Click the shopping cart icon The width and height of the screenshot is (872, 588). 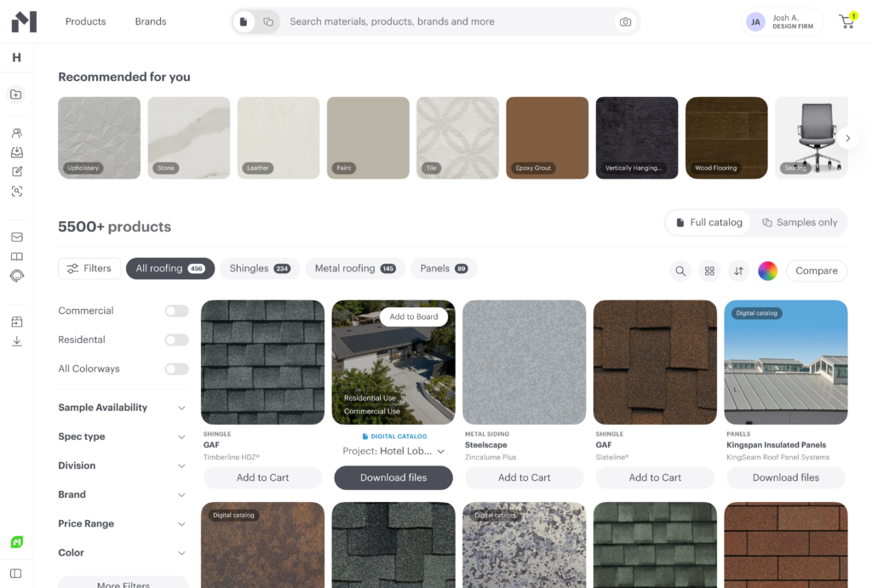pyautogui.click(x=846, y=21)
